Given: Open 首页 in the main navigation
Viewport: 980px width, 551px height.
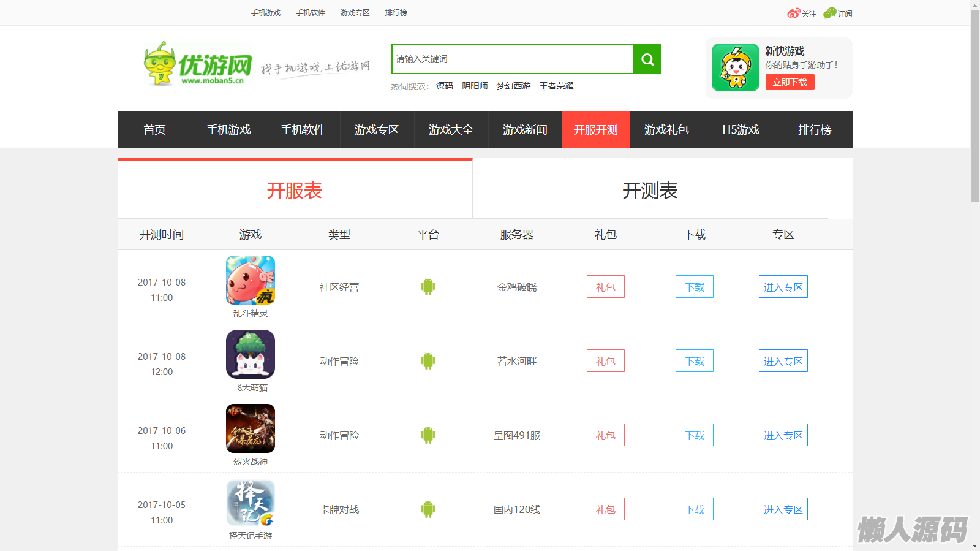Looking at the screenshot, I should click(x=155, y=129).
